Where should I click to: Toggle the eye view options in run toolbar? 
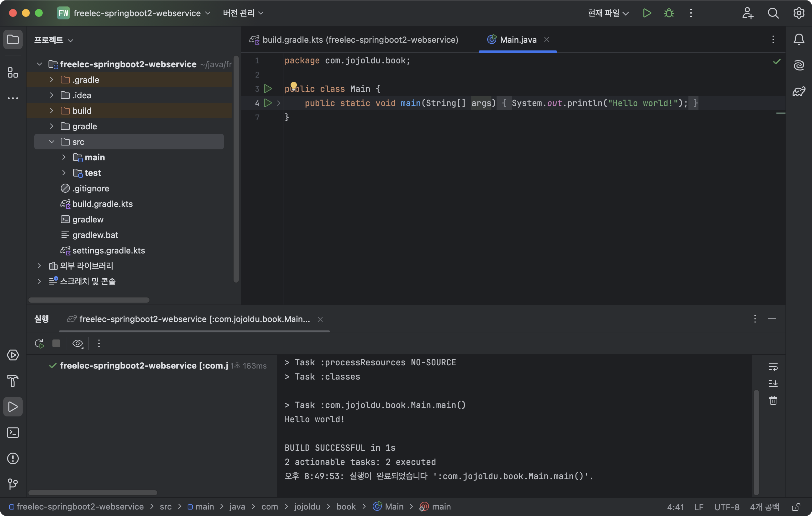coord(78,343)
